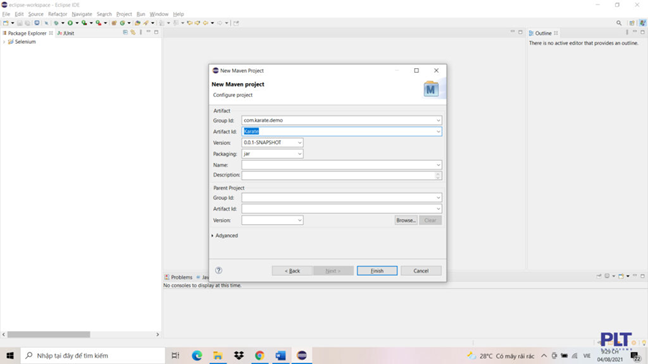Open the Parent Project Artifact Id dropdown
Image resolution: width=648 pixels, height=364 pixels.
click(438, 209)
